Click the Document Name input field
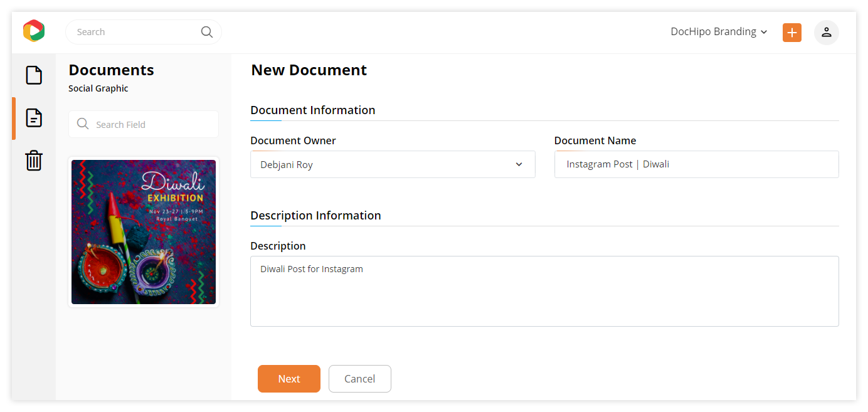 click(x=697, y=164)
